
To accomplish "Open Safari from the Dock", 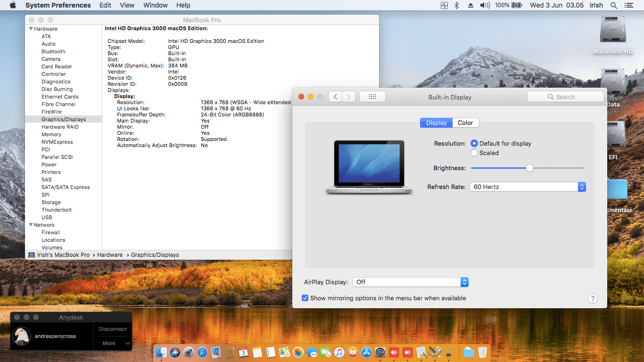I will (x=202, y=352).
